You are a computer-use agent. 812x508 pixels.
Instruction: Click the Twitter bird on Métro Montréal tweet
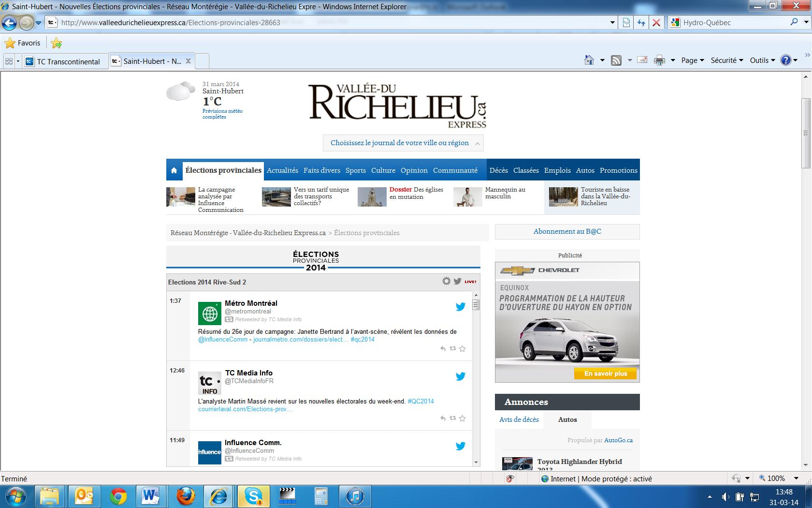[461, 306]
